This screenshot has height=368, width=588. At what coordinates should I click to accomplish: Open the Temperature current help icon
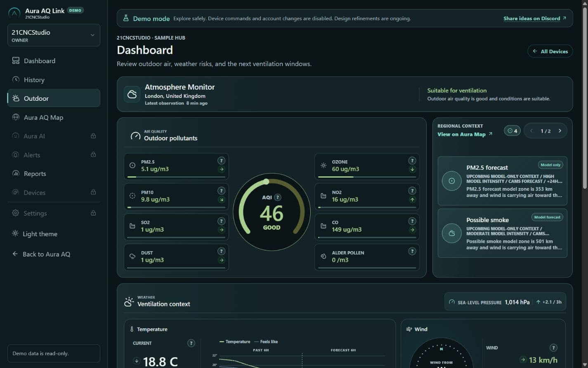[x=191, y=343]
